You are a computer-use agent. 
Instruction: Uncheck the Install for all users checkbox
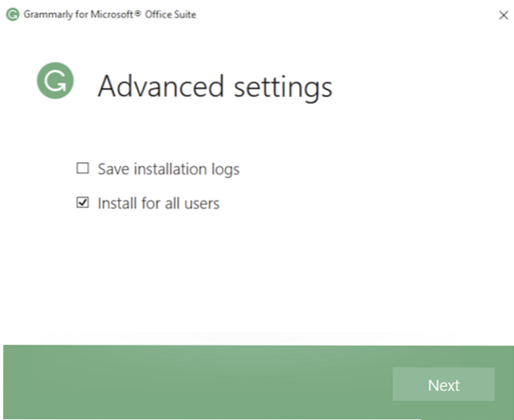[x=82, y=203]
